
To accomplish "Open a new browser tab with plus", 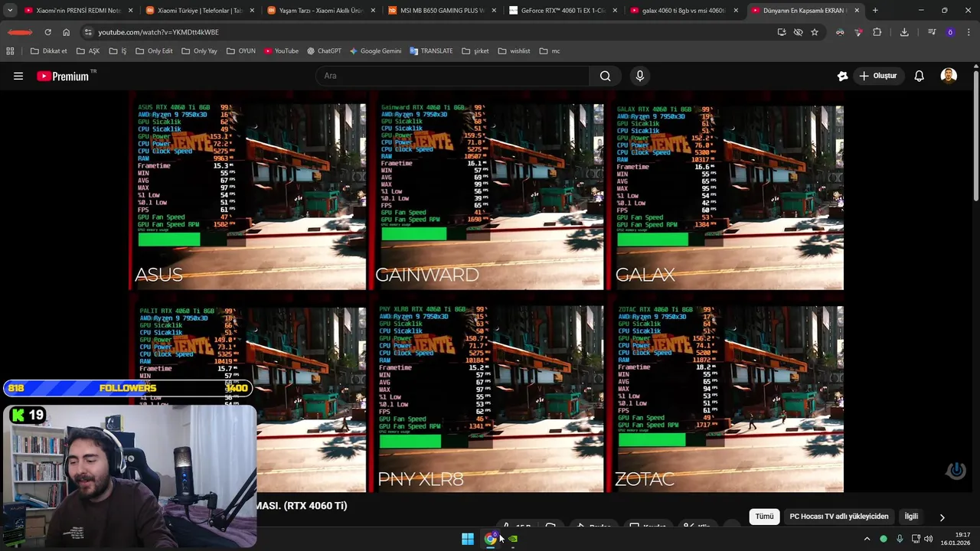I will tap(875, 11).
